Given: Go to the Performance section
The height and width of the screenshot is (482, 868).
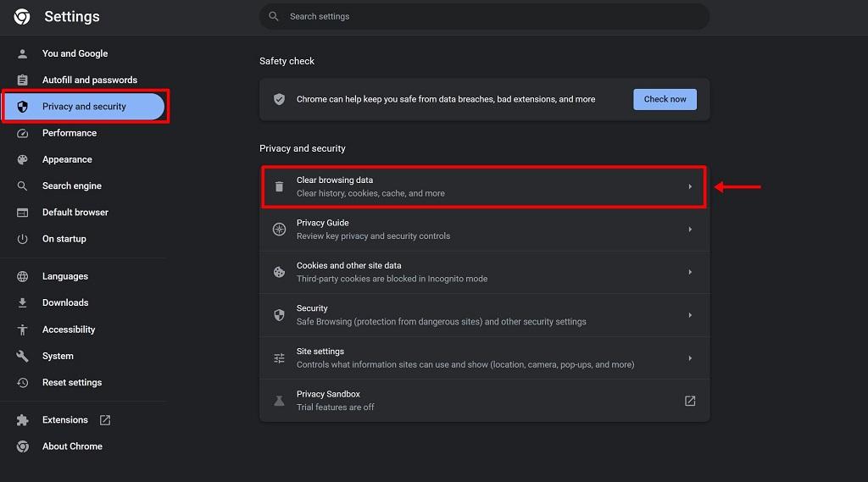Looking at the screenshot, I should [x=83, y=133].
